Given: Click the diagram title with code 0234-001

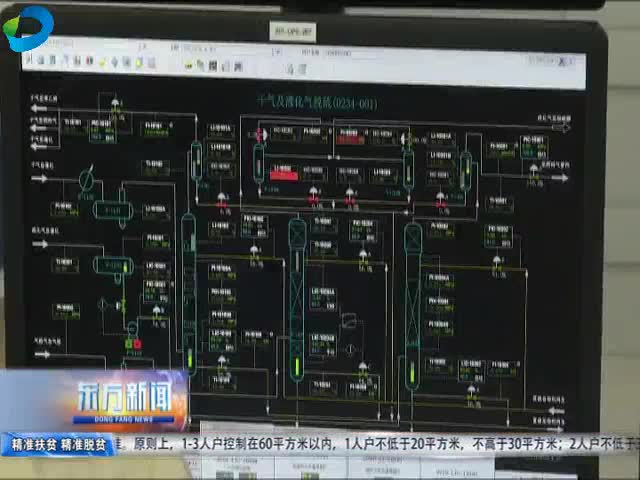Looking at the screenshot, I should [317, 102].
